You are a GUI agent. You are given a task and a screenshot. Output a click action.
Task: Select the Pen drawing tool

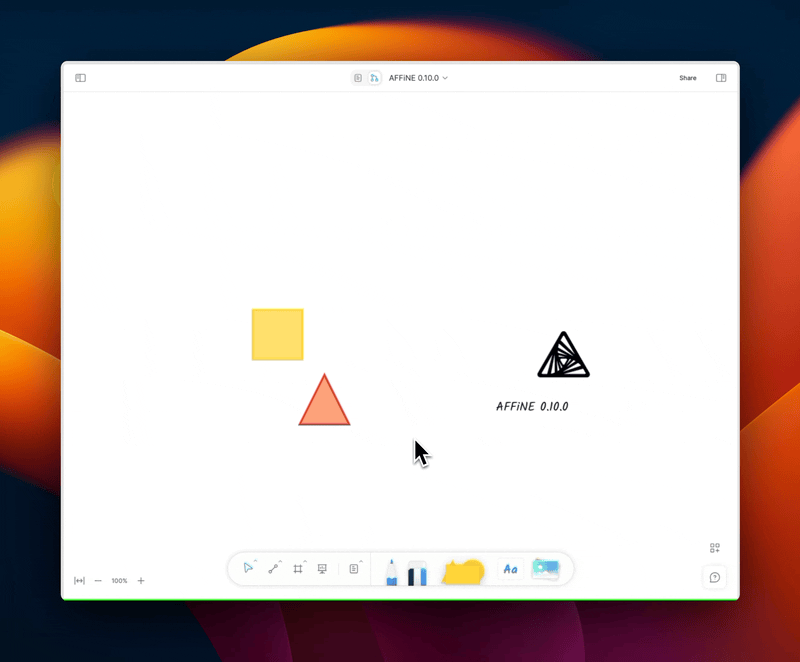coord(391,572)
